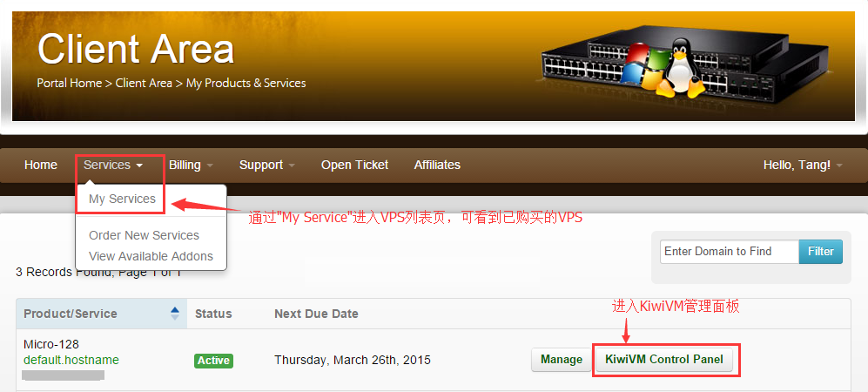
Task: Open the Open Ticket page
Action: [355, 165]
